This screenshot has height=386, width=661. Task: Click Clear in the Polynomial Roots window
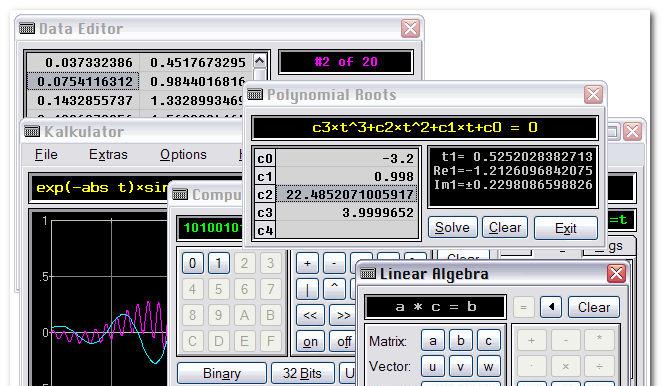[x=505, y=228]
